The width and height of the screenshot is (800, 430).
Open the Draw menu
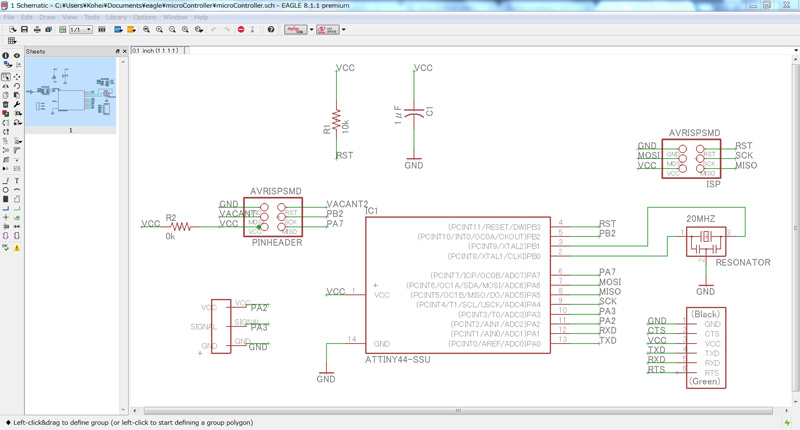click(47, 17)
